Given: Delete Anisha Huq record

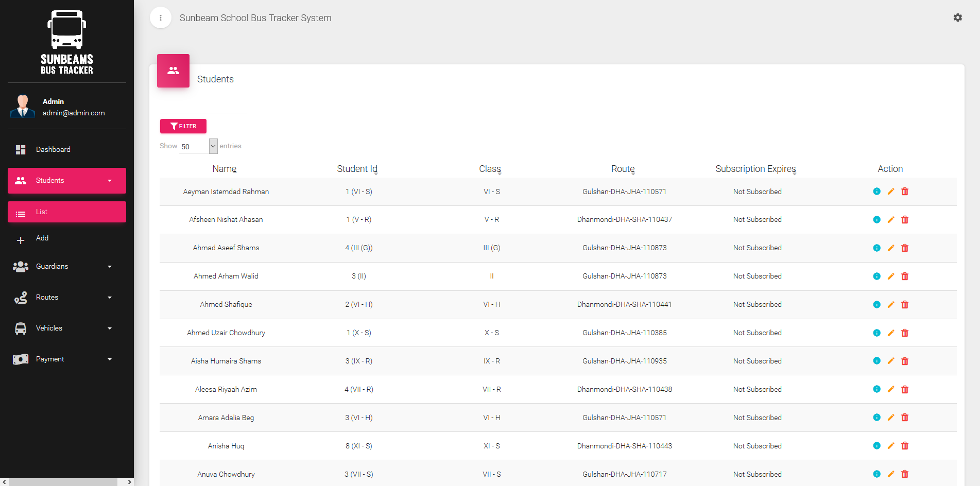Looking at the screenshot, I should [x=904, y=446].
